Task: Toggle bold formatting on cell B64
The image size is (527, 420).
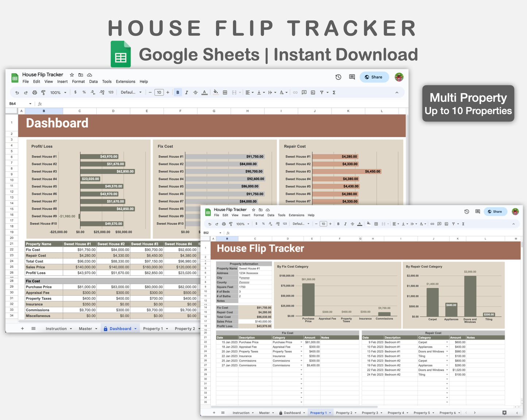Action: click(178, 92)
